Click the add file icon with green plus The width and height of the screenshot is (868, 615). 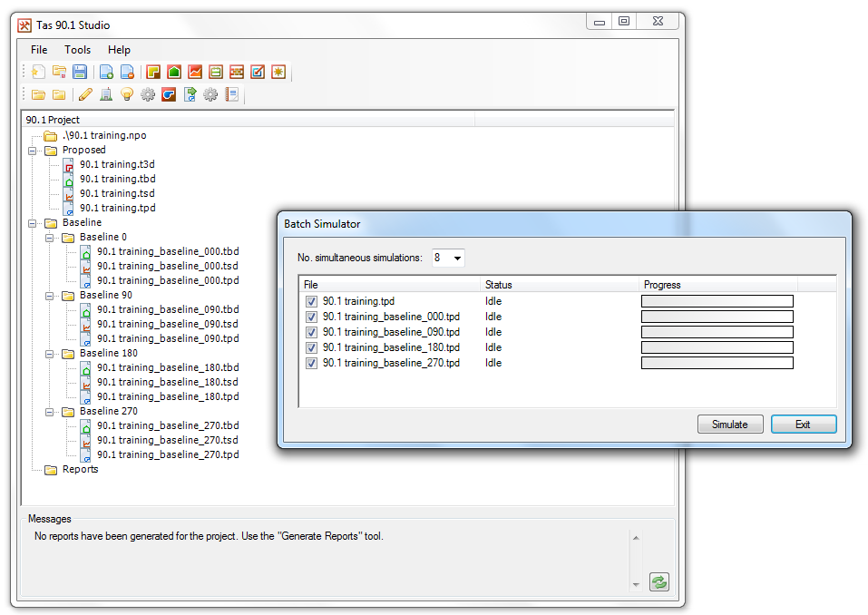(106, 72)
